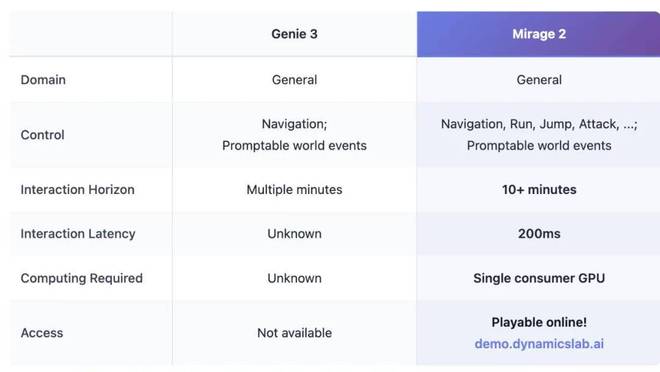660x372 pixels.
Task: Select the Single consumer GPU cell
Action: [x=539, y=278]
